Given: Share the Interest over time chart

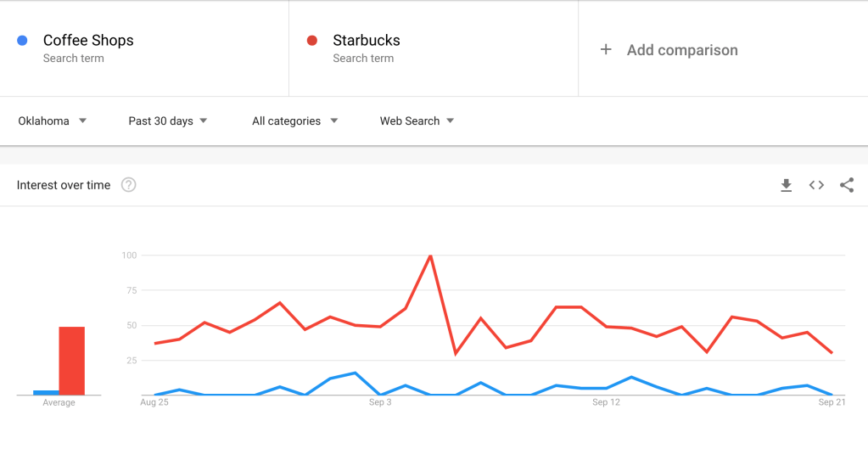Looking at the screenshot, I should tap(847, 185).
